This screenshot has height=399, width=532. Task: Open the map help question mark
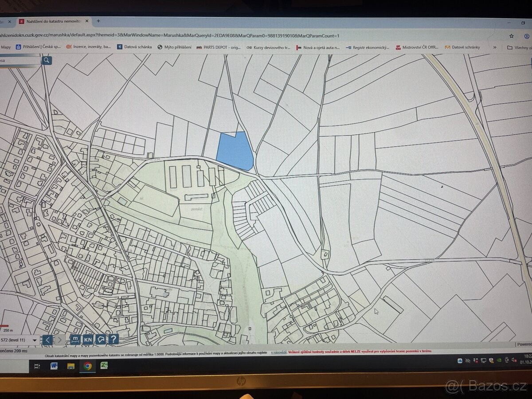(114, 339)
